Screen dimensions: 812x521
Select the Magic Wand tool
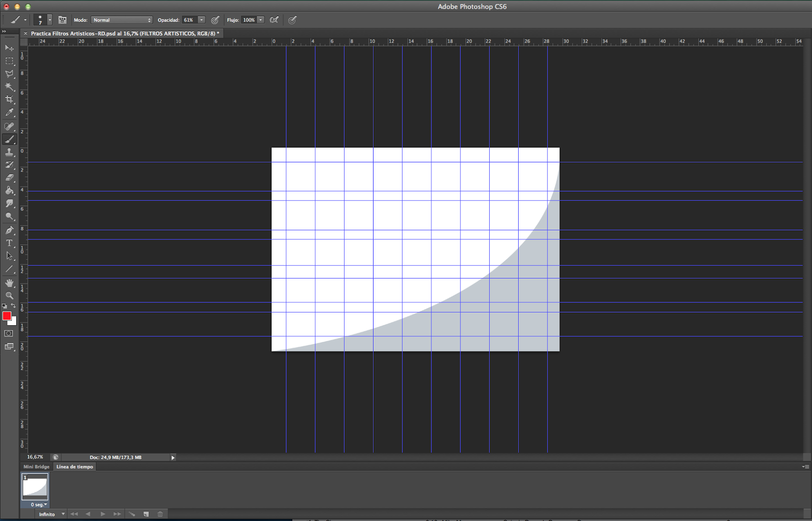click(9, 87)
